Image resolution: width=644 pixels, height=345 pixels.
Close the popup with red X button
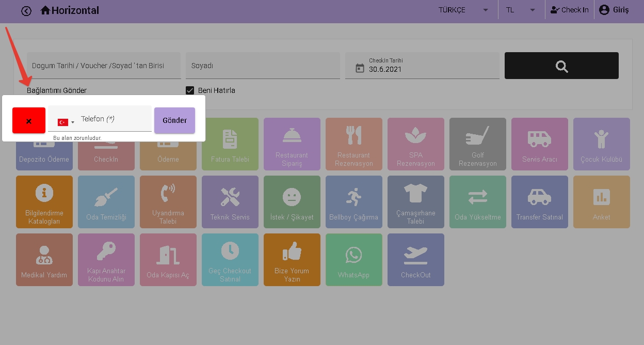29,121
